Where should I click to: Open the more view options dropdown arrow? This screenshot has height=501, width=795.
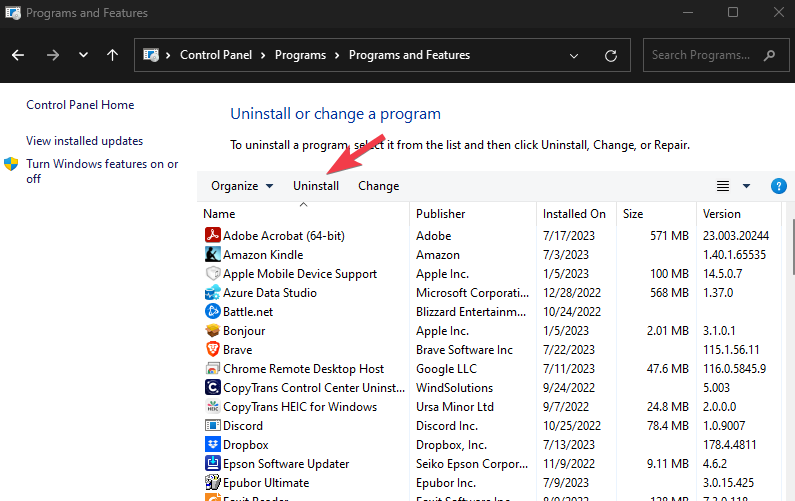(x=746, y=186)
